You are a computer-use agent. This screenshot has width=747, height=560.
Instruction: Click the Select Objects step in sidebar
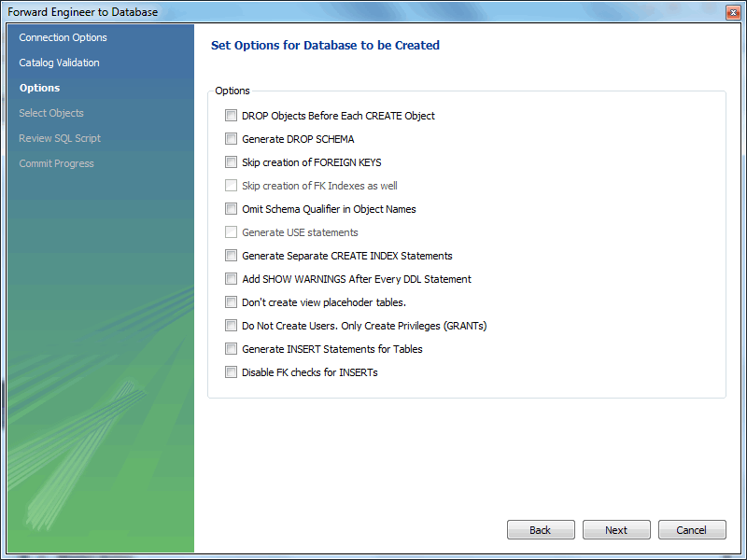pyautogui.click(x=51, y=113)
